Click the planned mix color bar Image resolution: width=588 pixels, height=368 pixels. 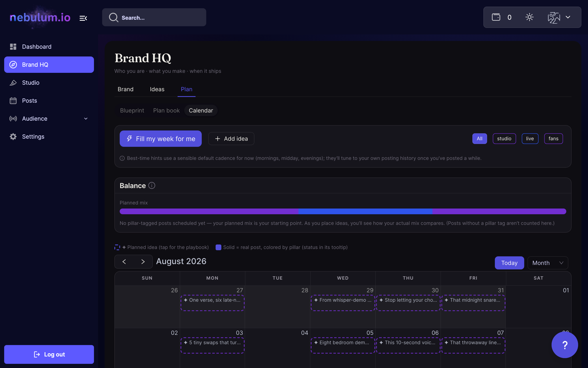[x=343, y=212]
